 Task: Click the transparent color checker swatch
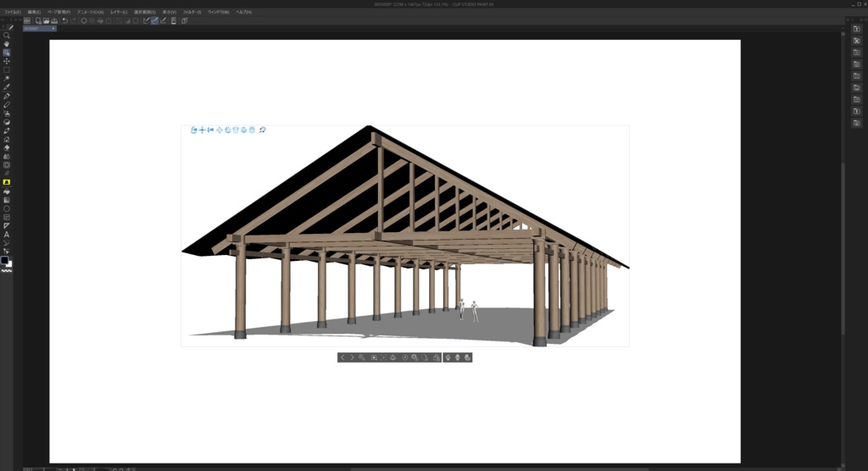coord(7,271)
